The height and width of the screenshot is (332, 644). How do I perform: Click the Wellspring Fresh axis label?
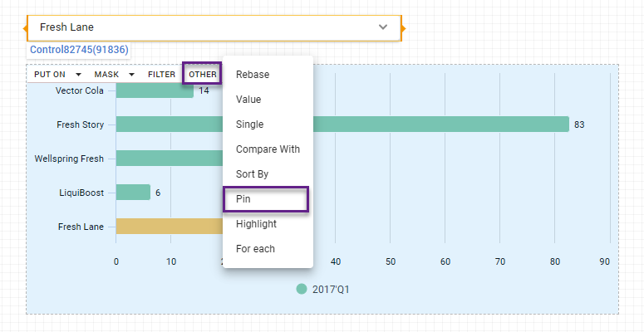click(69, 159)
